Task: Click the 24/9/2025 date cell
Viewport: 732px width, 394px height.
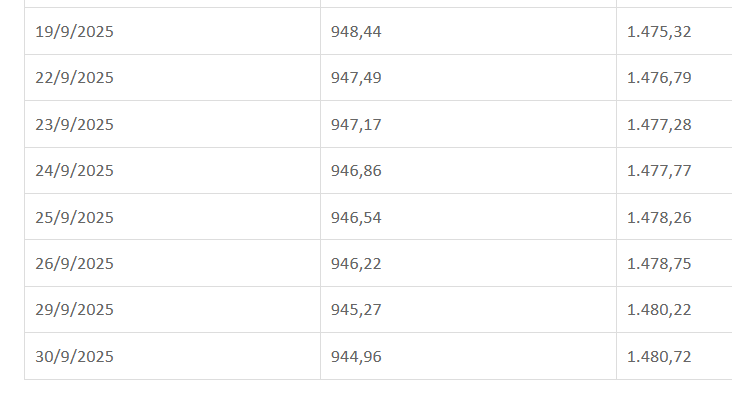Action: (172, 170)
